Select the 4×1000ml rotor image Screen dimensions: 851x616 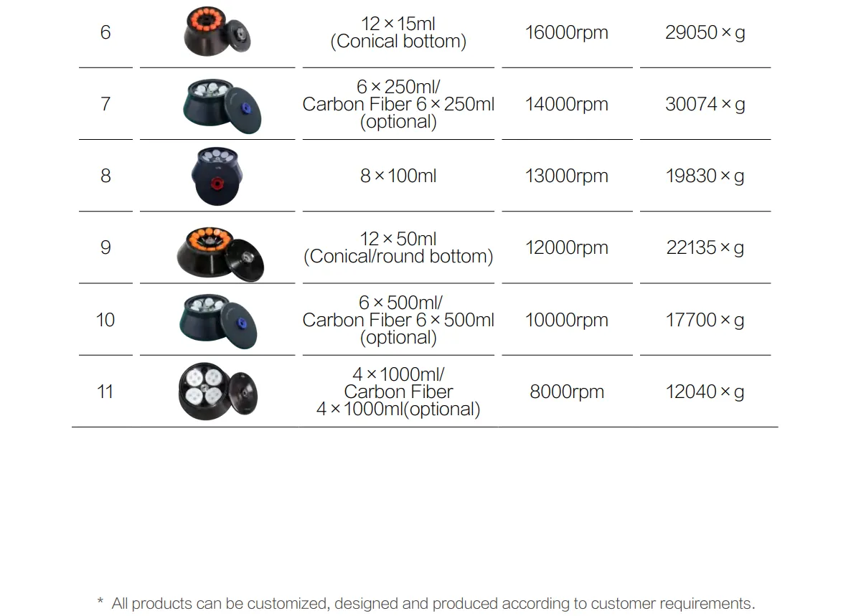pos(217,392)
